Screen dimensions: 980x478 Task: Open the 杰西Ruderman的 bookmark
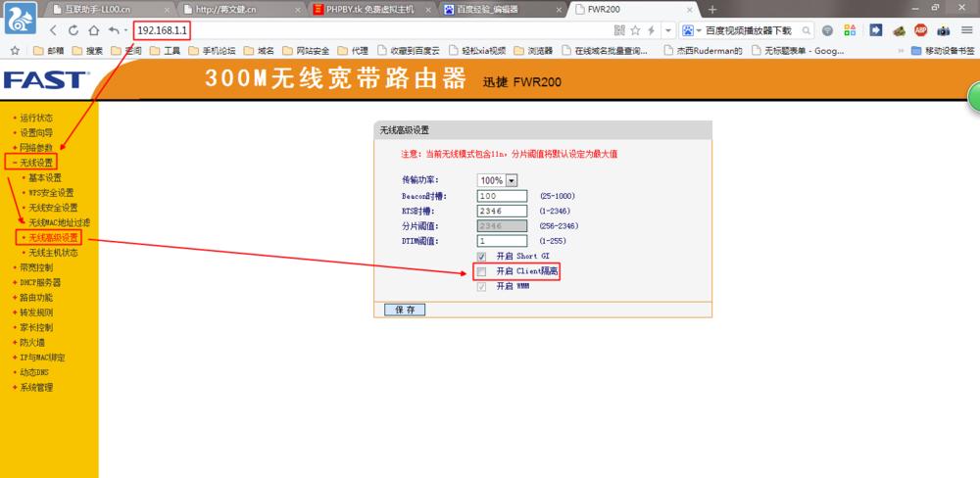coord(703,51)
